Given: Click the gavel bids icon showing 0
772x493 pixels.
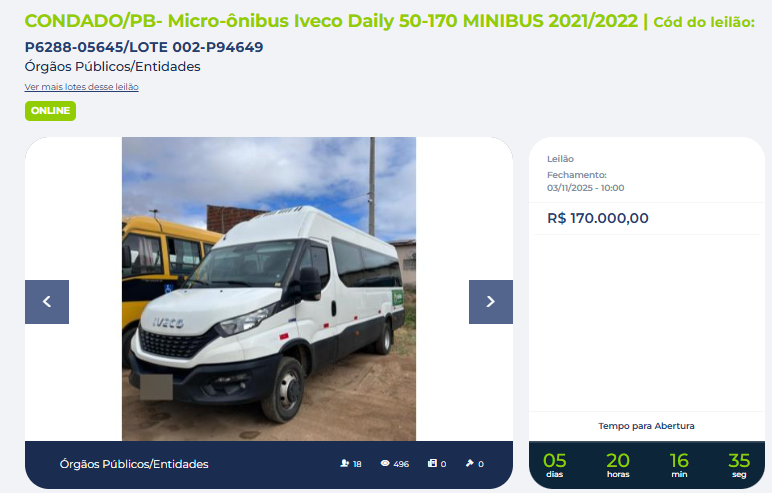Looking at the screenshot, I should pos(470,463).
